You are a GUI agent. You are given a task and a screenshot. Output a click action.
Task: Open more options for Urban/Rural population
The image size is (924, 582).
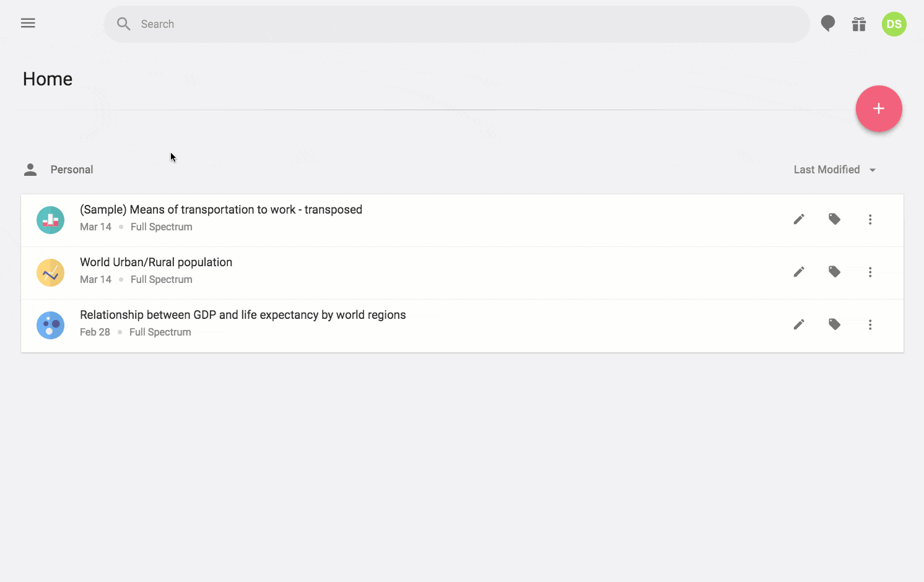coord(870,272)
